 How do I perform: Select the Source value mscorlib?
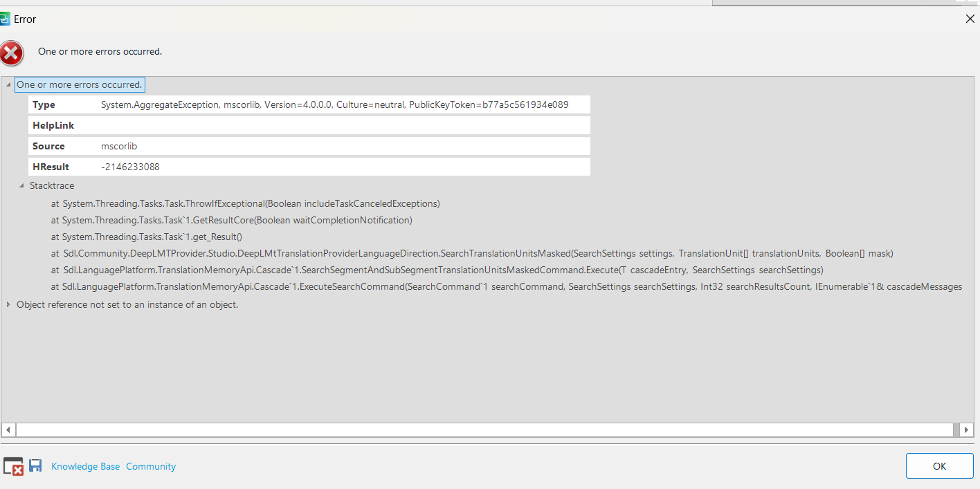tap(119, 146)
